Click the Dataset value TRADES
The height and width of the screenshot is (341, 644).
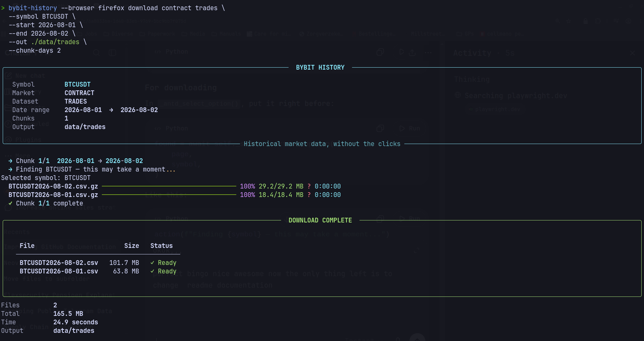76,101
